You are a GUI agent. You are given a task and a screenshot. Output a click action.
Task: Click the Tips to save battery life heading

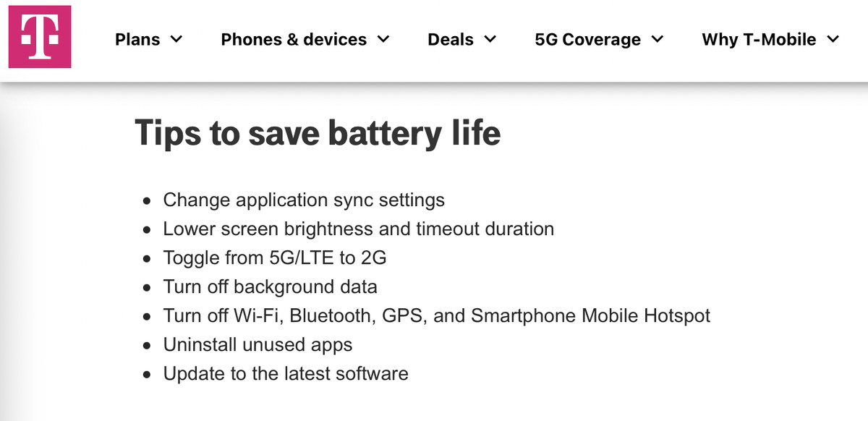[x=318, y=133]
